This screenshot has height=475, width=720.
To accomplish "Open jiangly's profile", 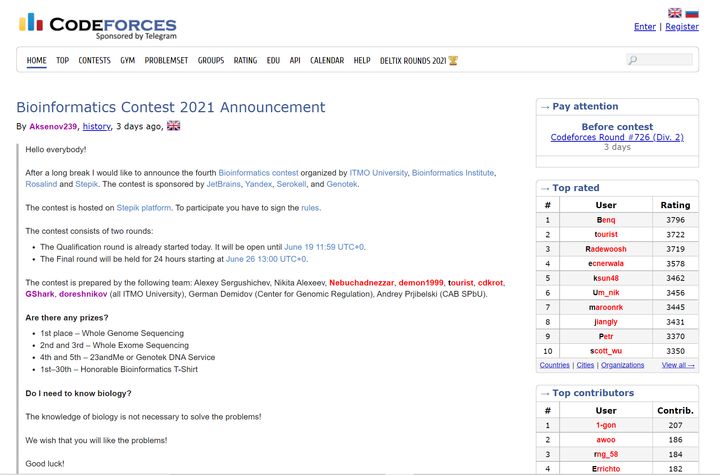I will click(606, 322).
